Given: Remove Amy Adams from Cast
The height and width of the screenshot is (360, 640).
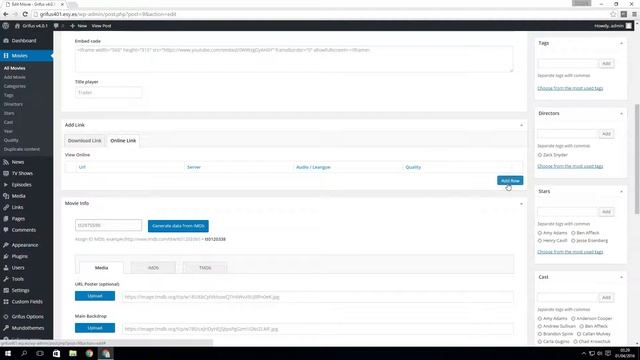Looking at the screenshot, I should pyautogui.click(x=540, y=319).
